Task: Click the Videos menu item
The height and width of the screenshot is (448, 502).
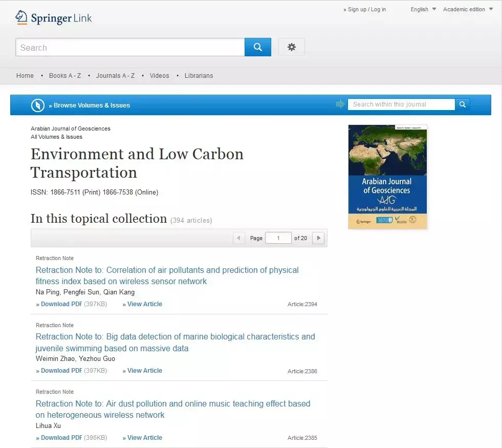Action: (x=159, y=76)
